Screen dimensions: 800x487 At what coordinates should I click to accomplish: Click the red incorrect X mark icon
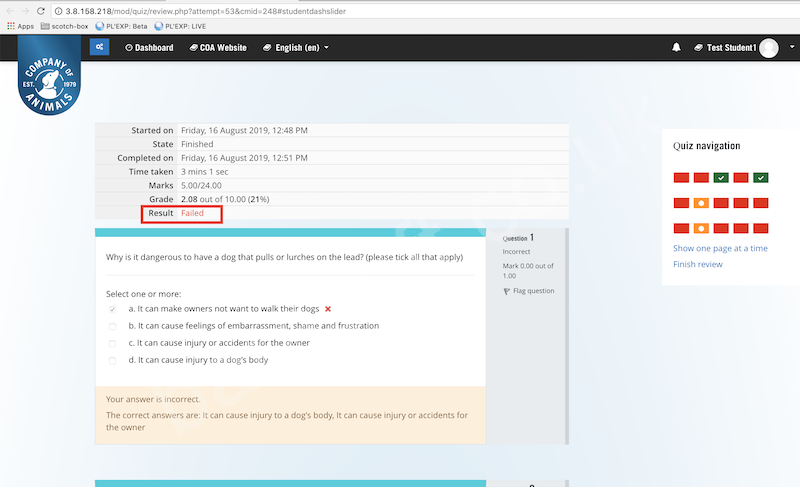click(328, 309)
